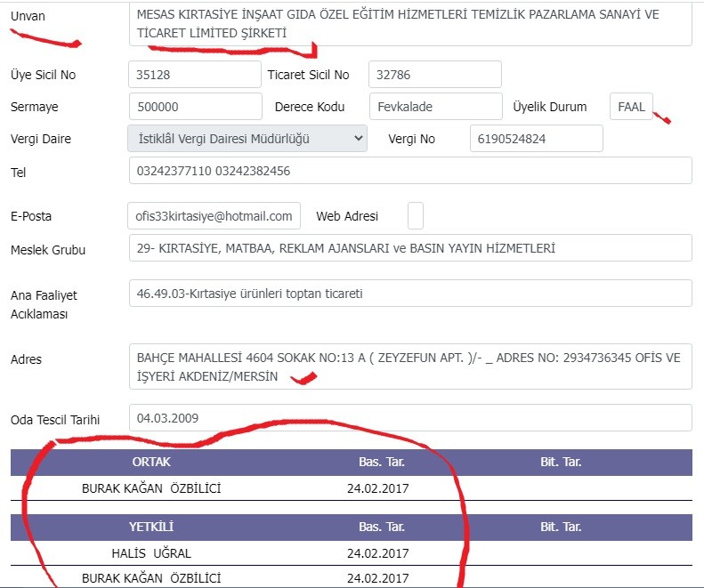This screenshot has width=704, height=588.
Task: Click the Adres text area
Action: pyautogui.click(x=410, y=366)
